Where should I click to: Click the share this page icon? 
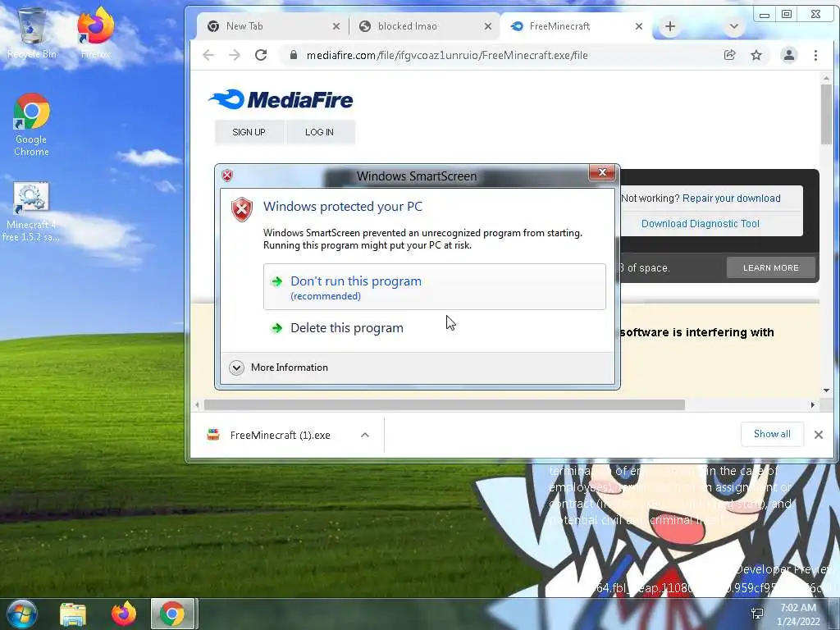tap(729, 55)
